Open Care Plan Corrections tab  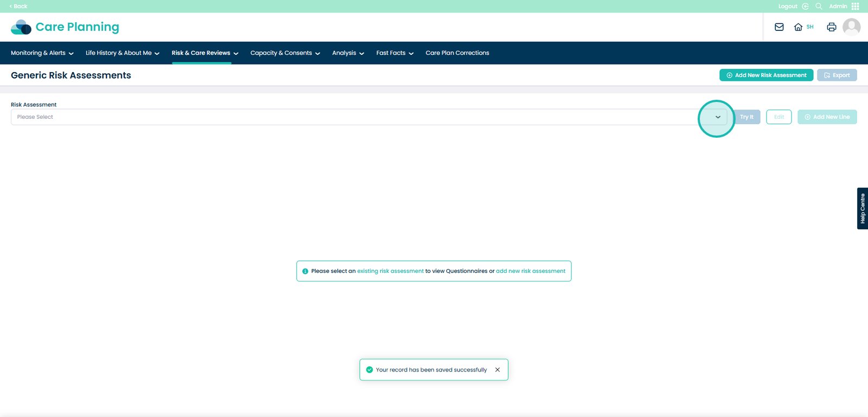click(x=457, y=53)
